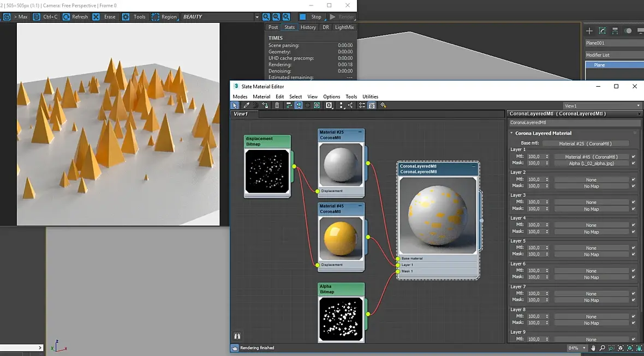Open the View1 navigator dropdown
The image size is (644, 356).
point(638,106)
